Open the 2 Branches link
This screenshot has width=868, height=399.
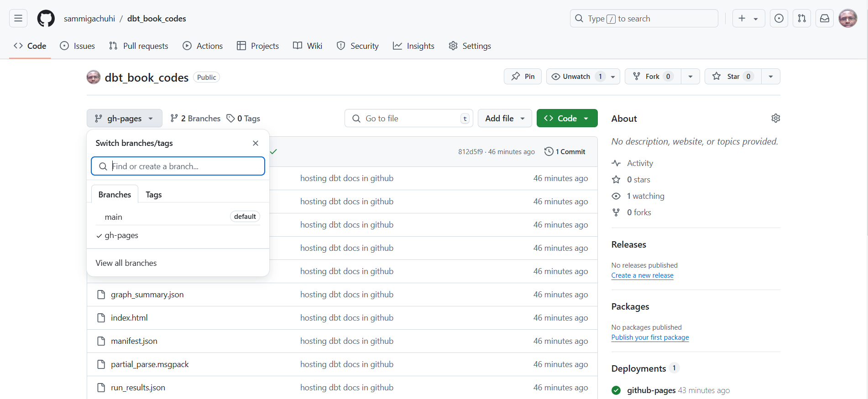(x=195, y=118)
